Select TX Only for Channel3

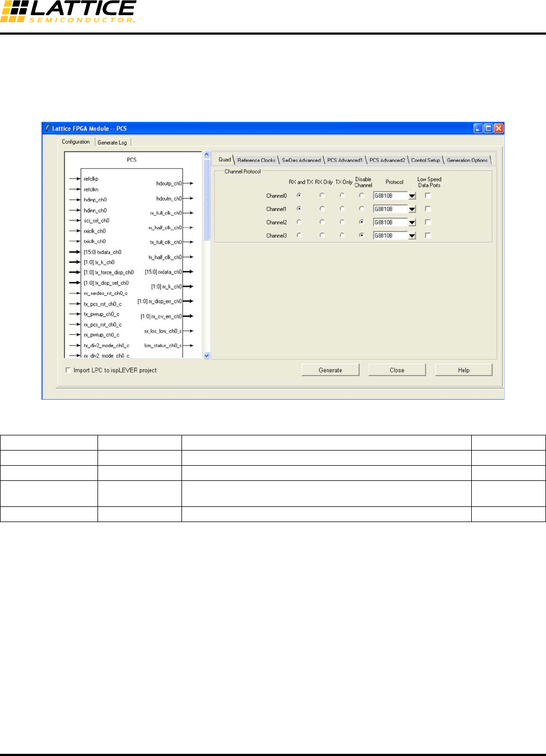pos(342,235)
